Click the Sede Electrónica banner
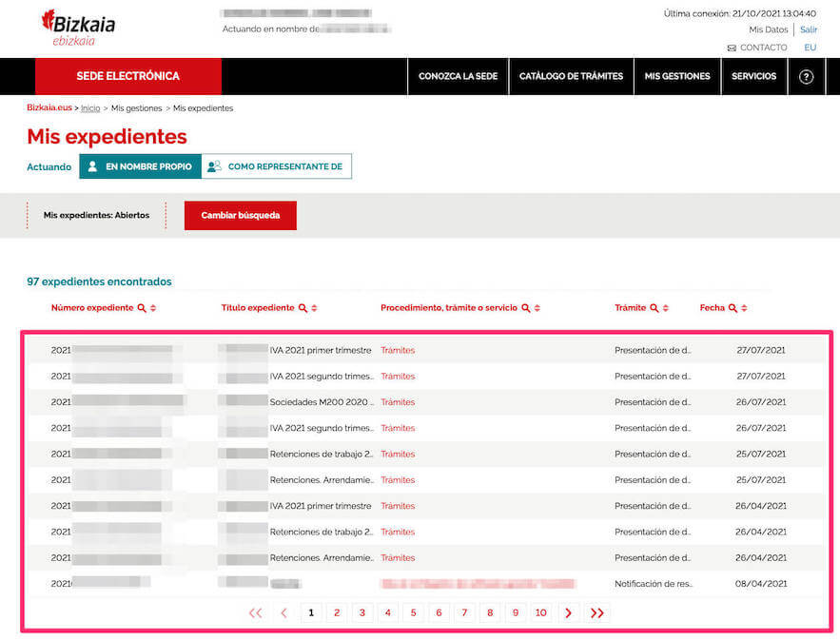The width and height of the screenshot is (840, 640). 128,77
